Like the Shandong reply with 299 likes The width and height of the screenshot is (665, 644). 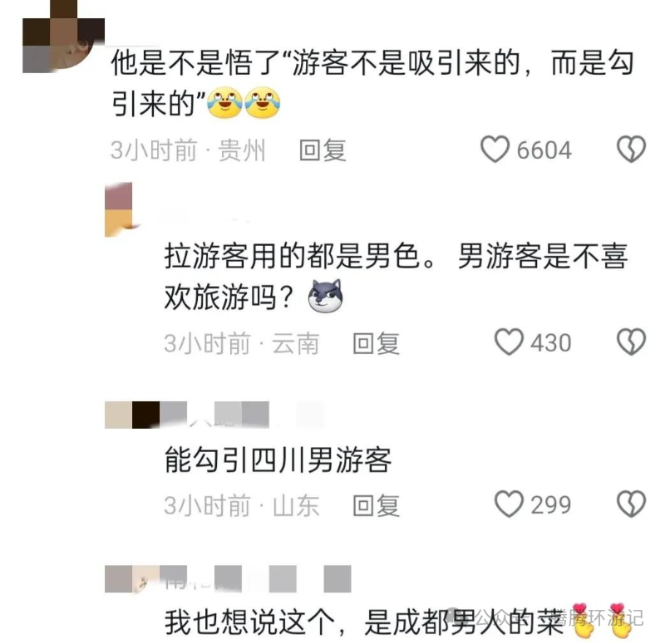click(x=509, y=504)
